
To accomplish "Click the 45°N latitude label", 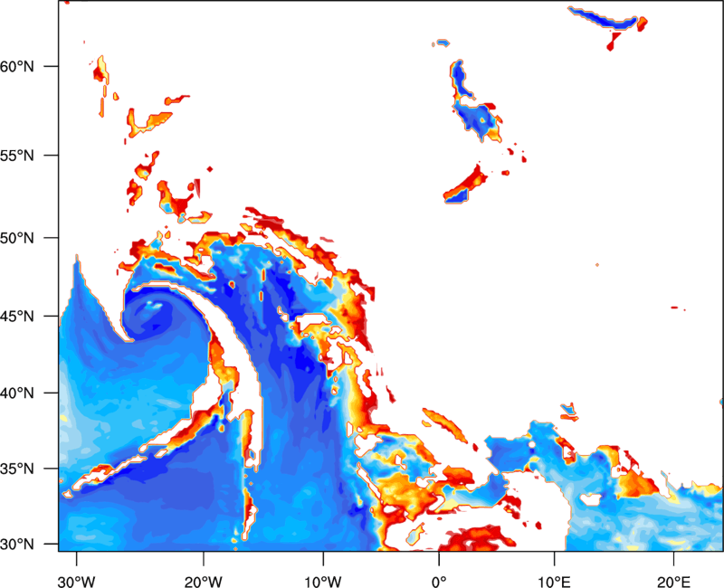I will click(x=17, y=317).
